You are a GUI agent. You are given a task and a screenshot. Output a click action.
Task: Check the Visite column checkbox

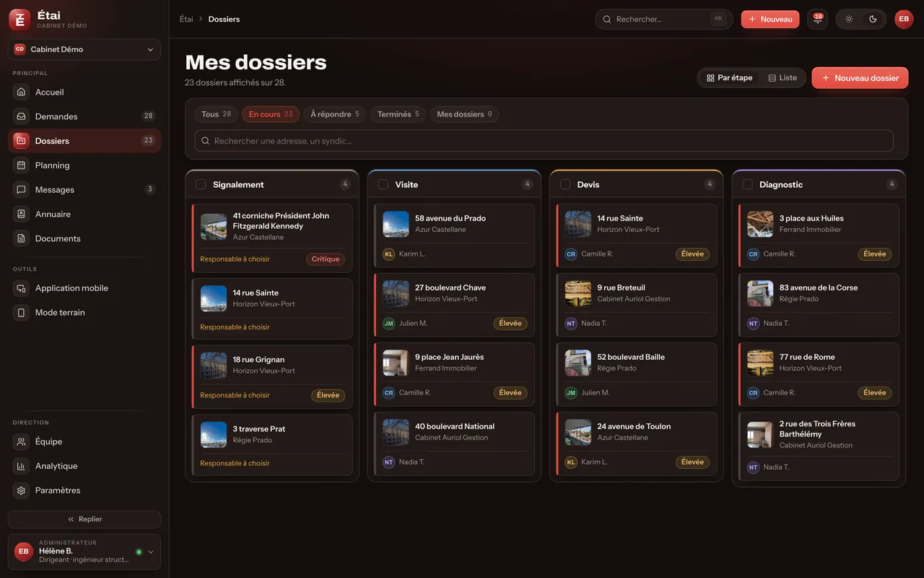tap(383, 184)
